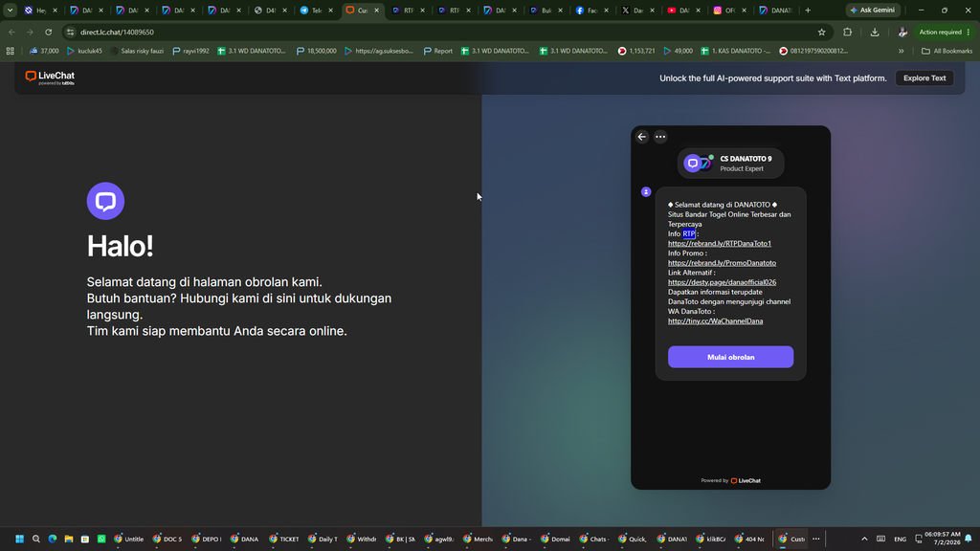Open File Explorer from the taskbar
The width and height of the screenshot is (980, 551).
pos(69,539)
